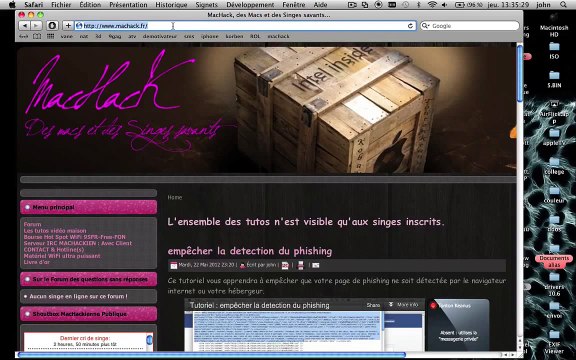The width and height of the screenshot is (576, 360).
Task: Open the Présentation menu
Action: [x=128, y=4]
